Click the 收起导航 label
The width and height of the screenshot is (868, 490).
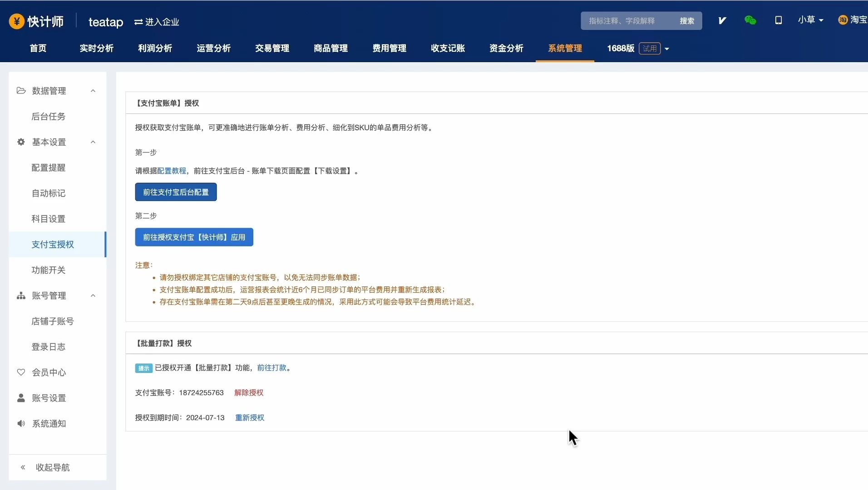click(53, 467)
